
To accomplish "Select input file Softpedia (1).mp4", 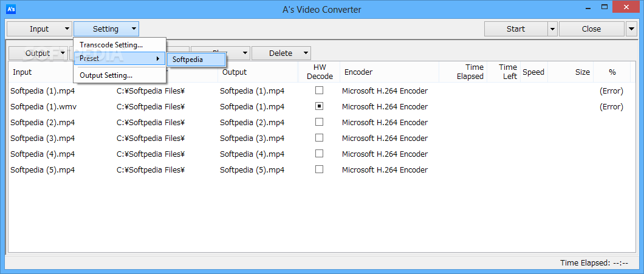I will pos(43,91).
